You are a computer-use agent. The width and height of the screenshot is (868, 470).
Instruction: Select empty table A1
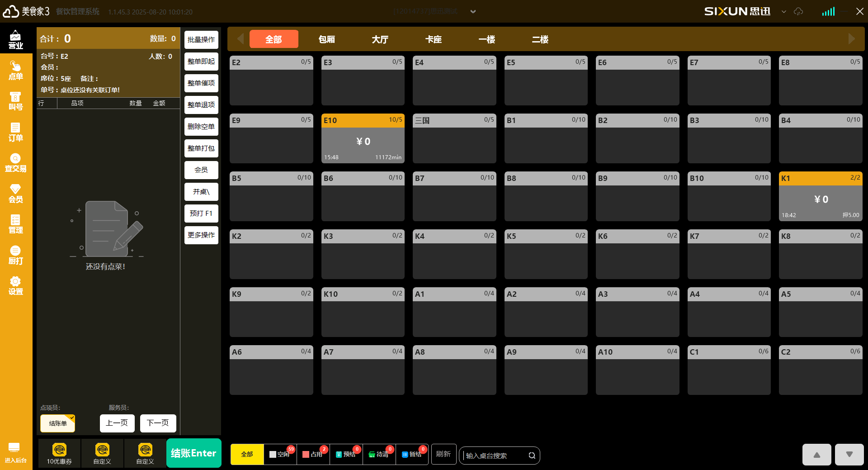454,312
